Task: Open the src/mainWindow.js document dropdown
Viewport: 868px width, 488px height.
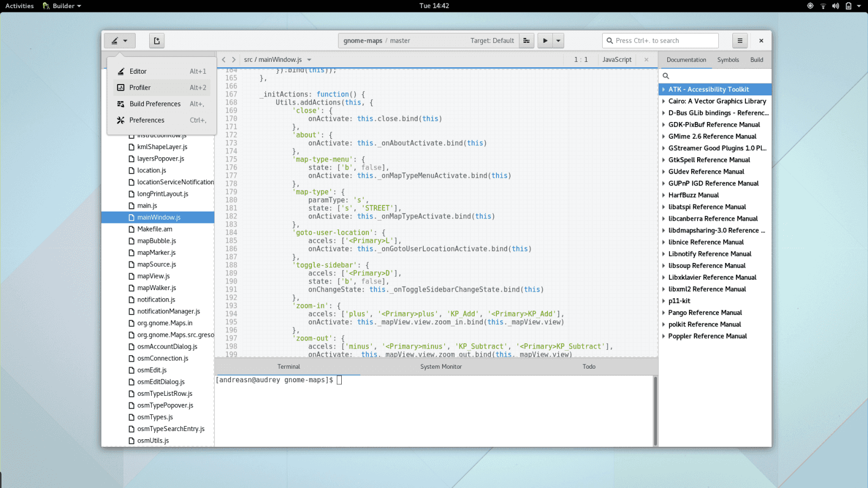Action: [x=278, y=60]
